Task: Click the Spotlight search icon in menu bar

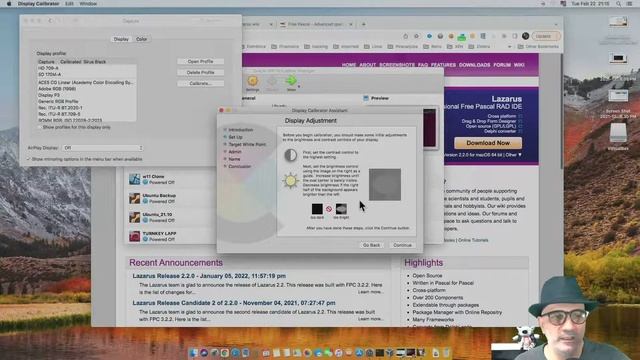Action: click(x=619, y=4)
